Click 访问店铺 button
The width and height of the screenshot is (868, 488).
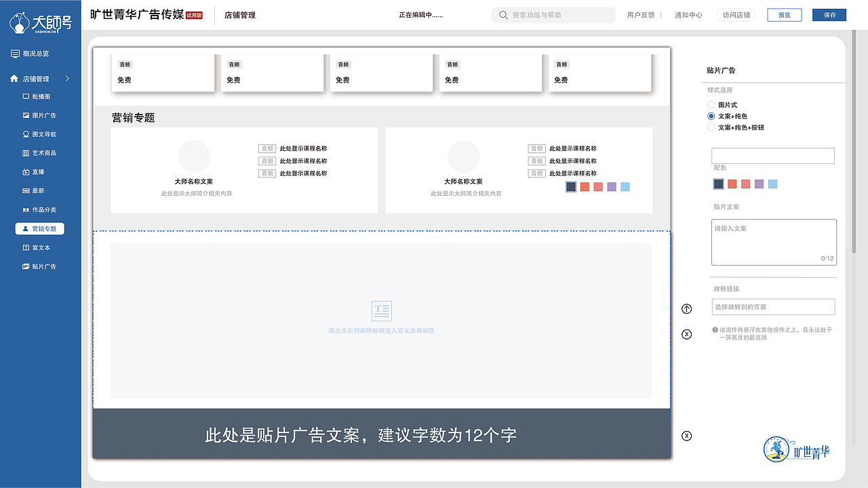pyautogui.click(x=736, y=15)
